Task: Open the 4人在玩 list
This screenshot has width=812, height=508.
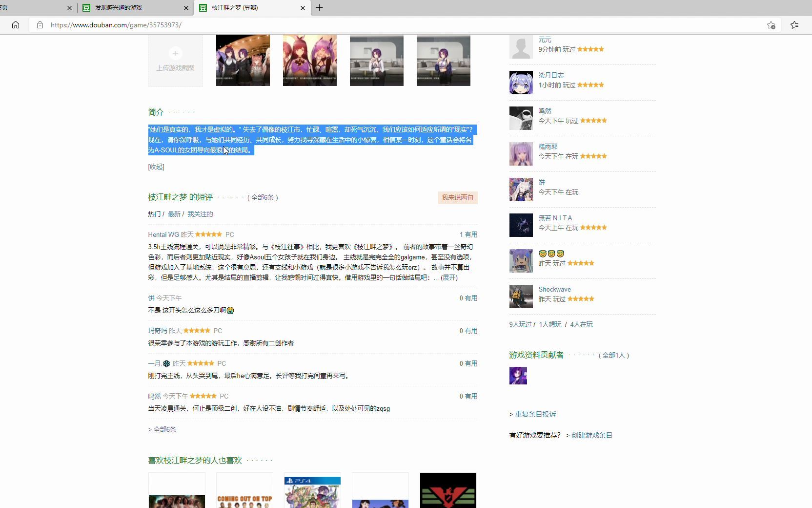Action: (581, 324)
